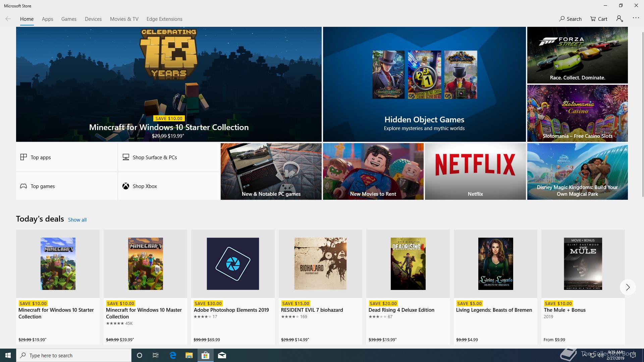The image size is (644, 362).
Task: Open the Minecraft 10 Years hero banner
Action: [169, 84]
